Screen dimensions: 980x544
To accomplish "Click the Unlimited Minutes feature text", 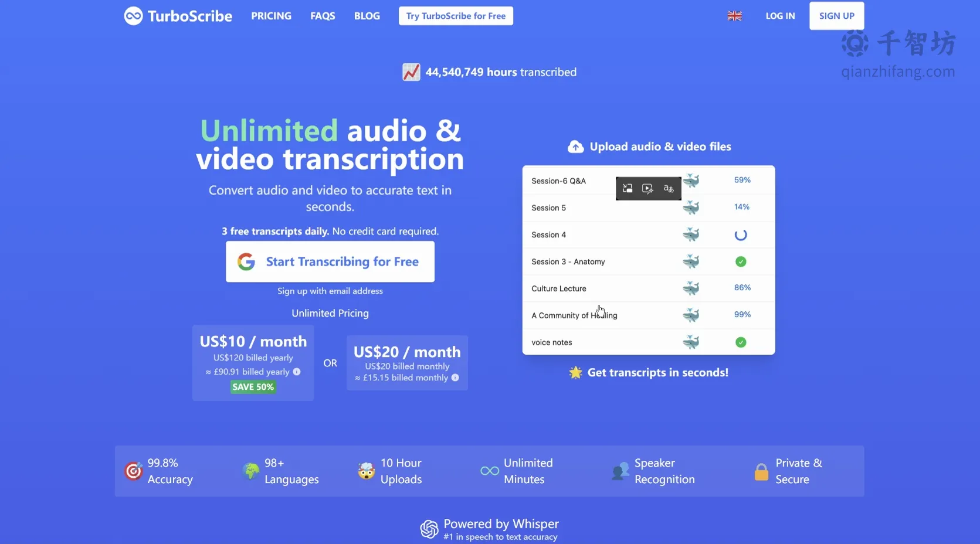I will click(528, 471).
